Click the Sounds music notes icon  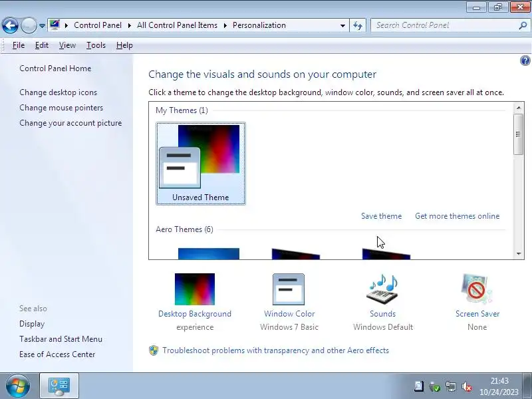(383, 289)
